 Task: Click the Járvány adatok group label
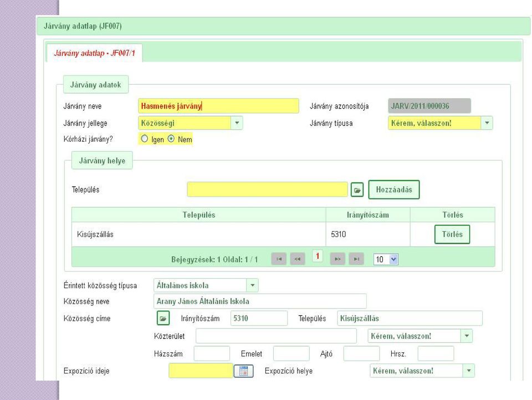point(96,84)
